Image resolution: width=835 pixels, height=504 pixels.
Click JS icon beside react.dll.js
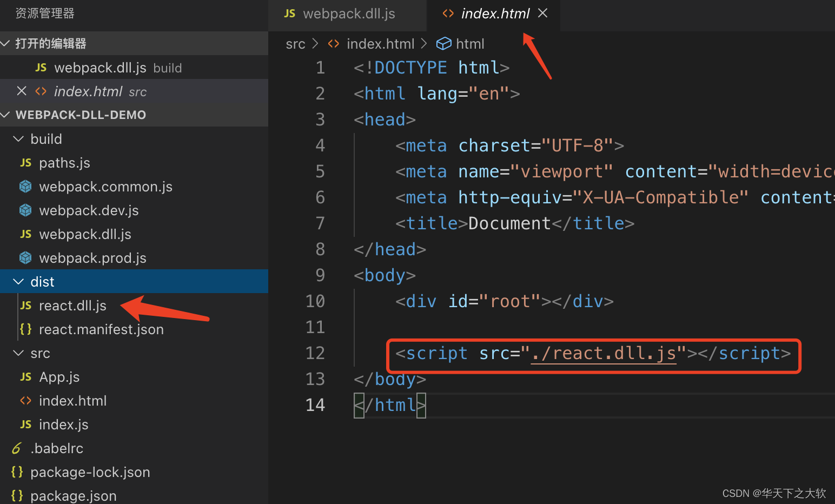click(25, 306)
